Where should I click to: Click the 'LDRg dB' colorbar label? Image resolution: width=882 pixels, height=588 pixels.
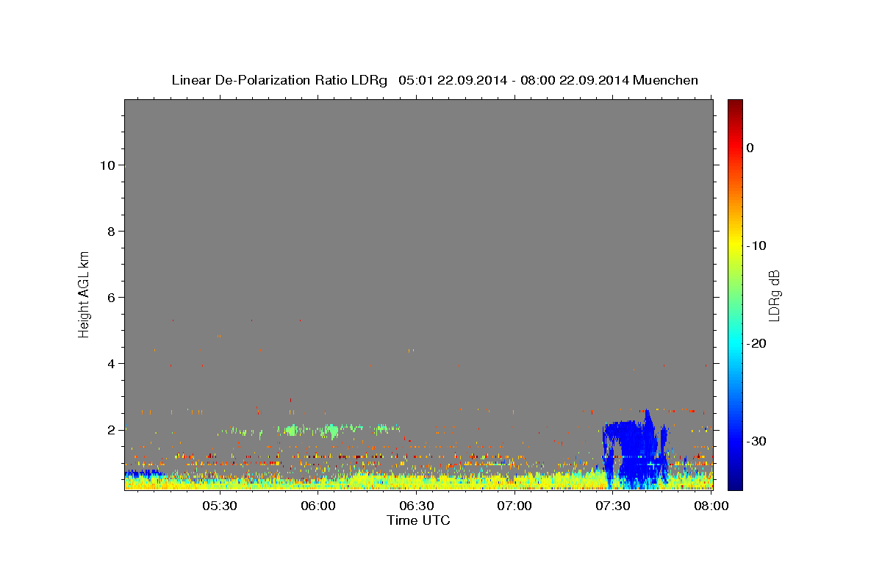[773, 295]
